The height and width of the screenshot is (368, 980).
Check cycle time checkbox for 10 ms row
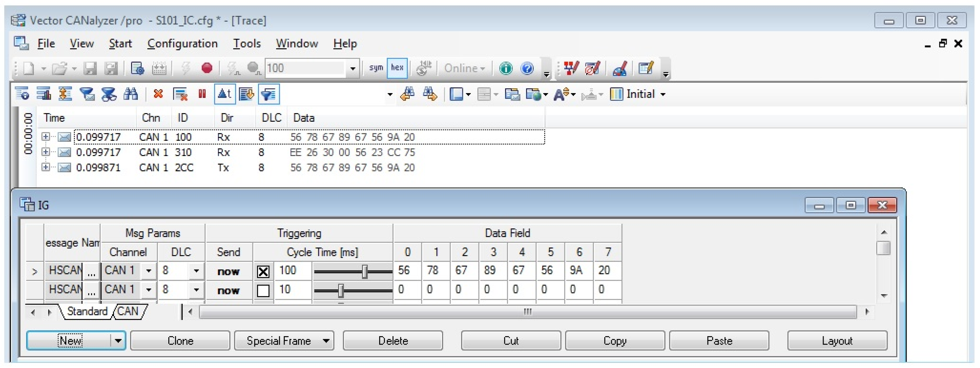263,291
